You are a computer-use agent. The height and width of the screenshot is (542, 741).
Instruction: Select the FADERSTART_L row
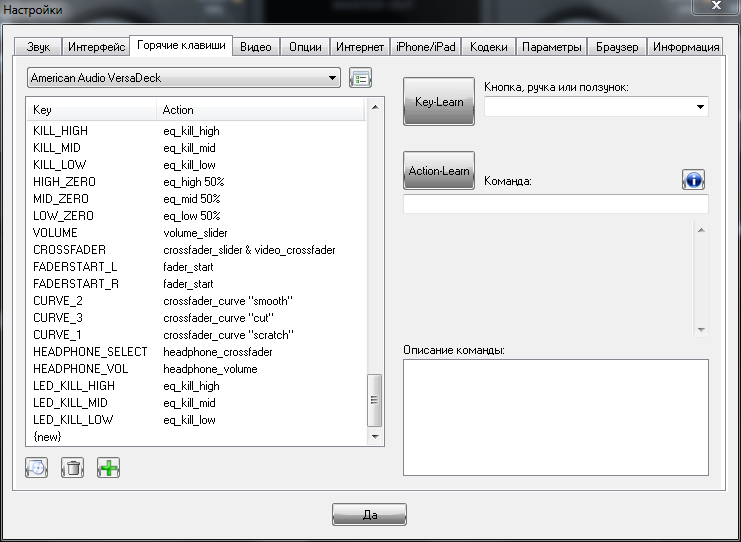click(196, 267)
